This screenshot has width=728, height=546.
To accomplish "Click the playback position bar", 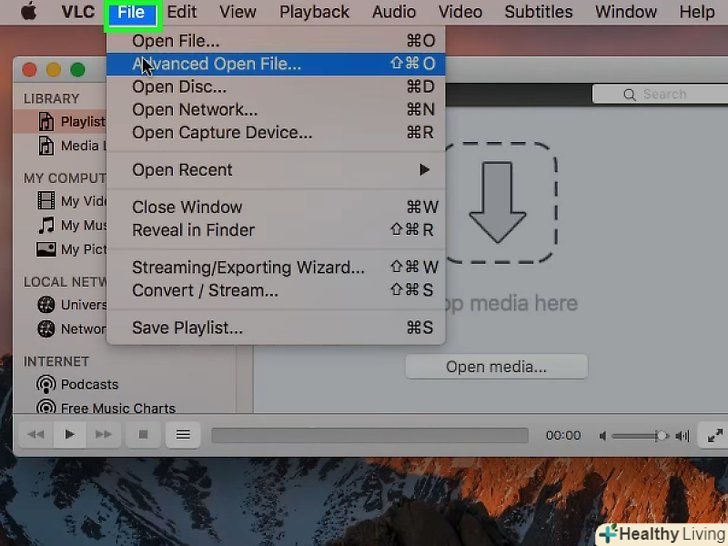I will pos(370,436).
